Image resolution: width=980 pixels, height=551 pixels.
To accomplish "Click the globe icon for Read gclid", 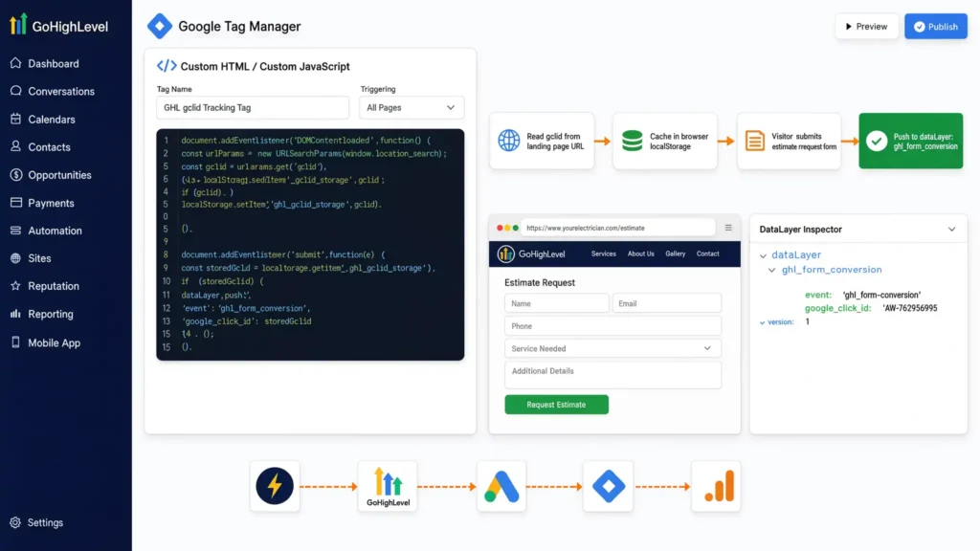I will tap(509, 141).
